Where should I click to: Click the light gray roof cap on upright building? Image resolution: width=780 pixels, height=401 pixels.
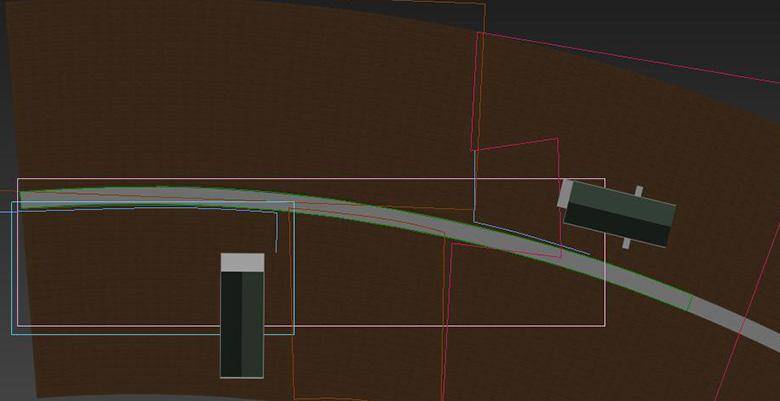coord(242,262)
